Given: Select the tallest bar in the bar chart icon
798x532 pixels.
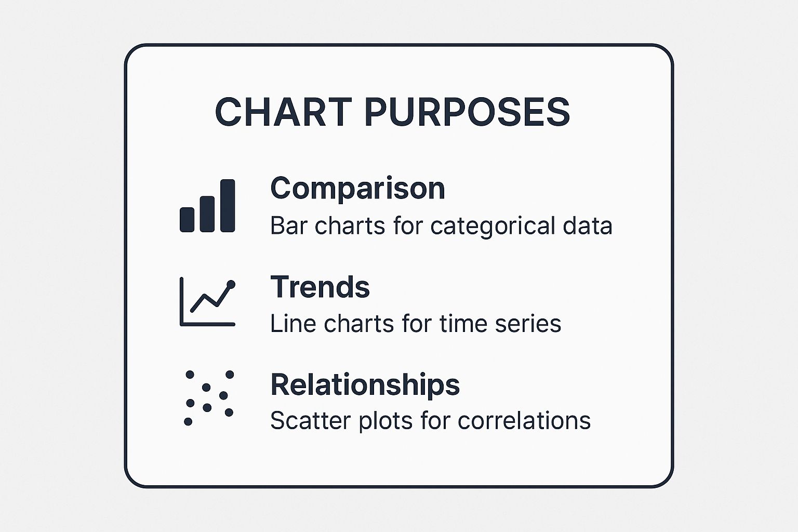Looking at the screenshot, I should click(228, 206).
